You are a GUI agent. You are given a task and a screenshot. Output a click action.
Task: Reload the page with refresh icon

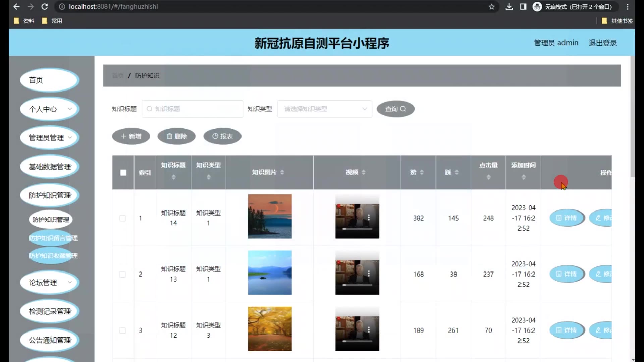click(45, 7)
